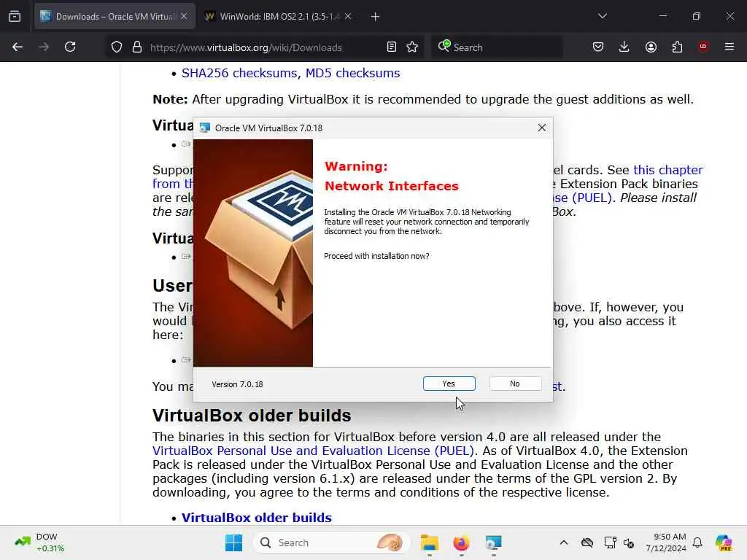The image size is (747, 560).
Task: Open the tracking protection shield icon
Action: (117, 47)
